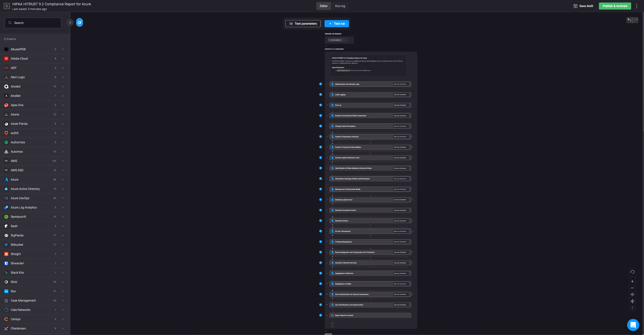Run the Audit Logging step
The image size is (644, 335).
[320, 95]
